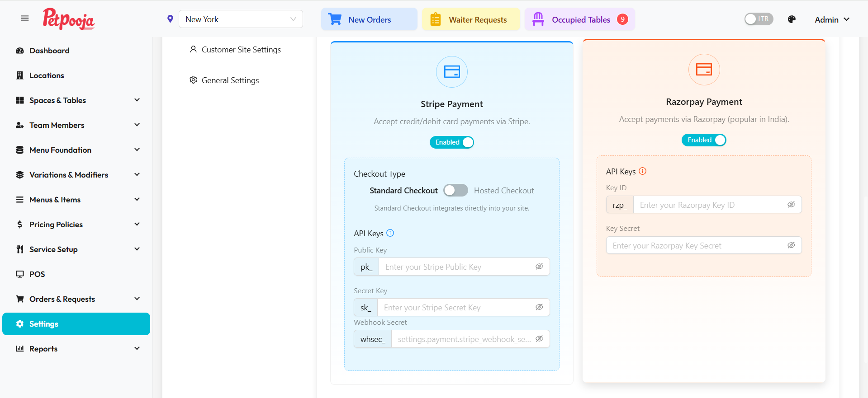Disable the Razorpay Payment Enabled toggle
The height and width of the screenshot is (398, 868).
(704, 140)
